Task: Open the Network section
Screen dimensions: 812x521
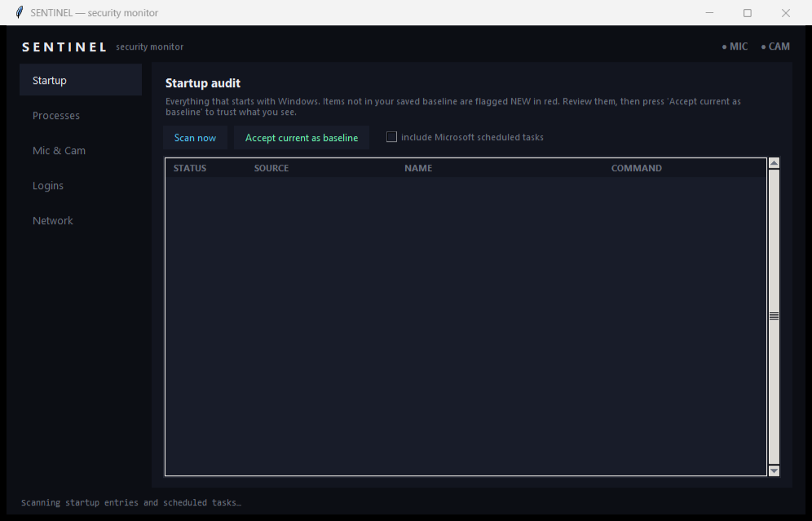Action: point(80,221)
